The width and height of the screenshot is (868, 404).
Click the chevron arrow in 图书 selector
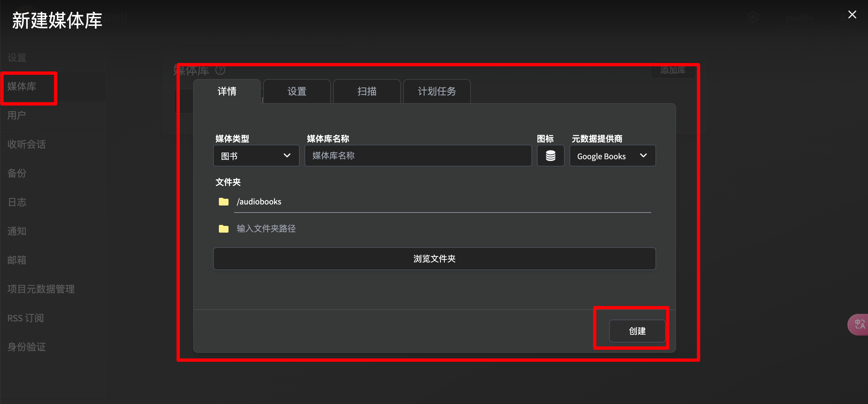[287, 156]
